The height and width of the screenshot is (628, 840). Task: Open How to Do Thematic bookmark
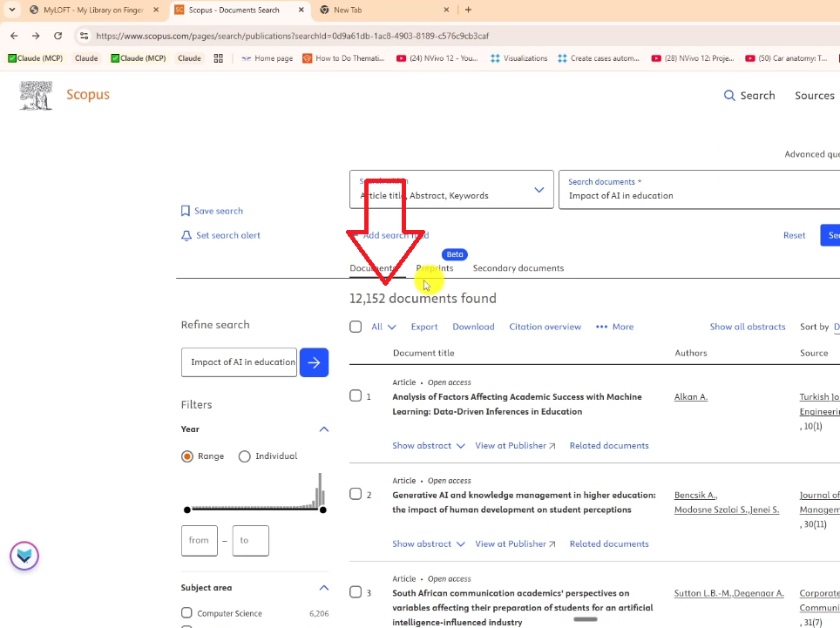click(344, 58)
